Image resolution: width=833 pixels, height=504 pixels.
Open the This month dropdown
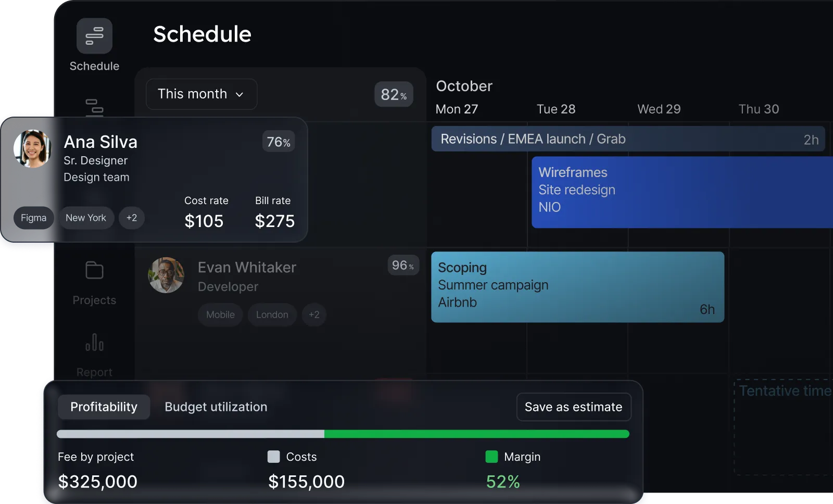pos(201,94)
